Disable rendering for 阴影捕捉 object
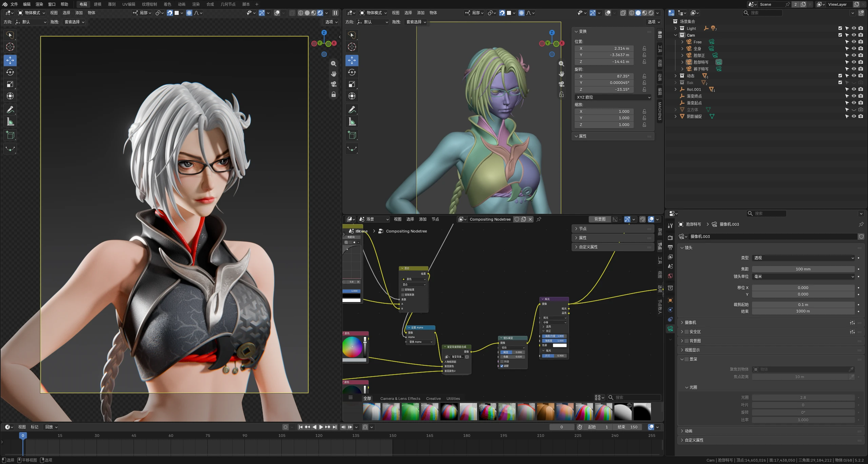868x464 pixels. point(861,116)
